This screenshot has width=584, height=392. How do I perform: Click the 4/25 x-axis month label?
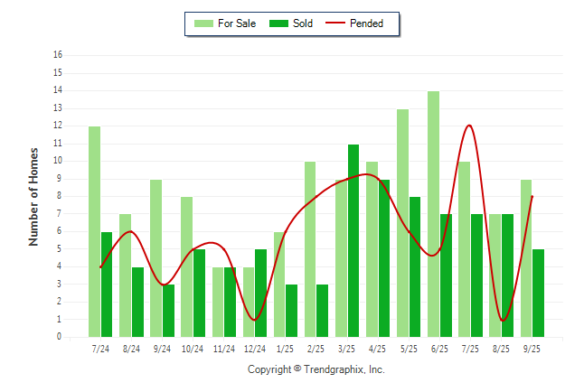(378, 348)
